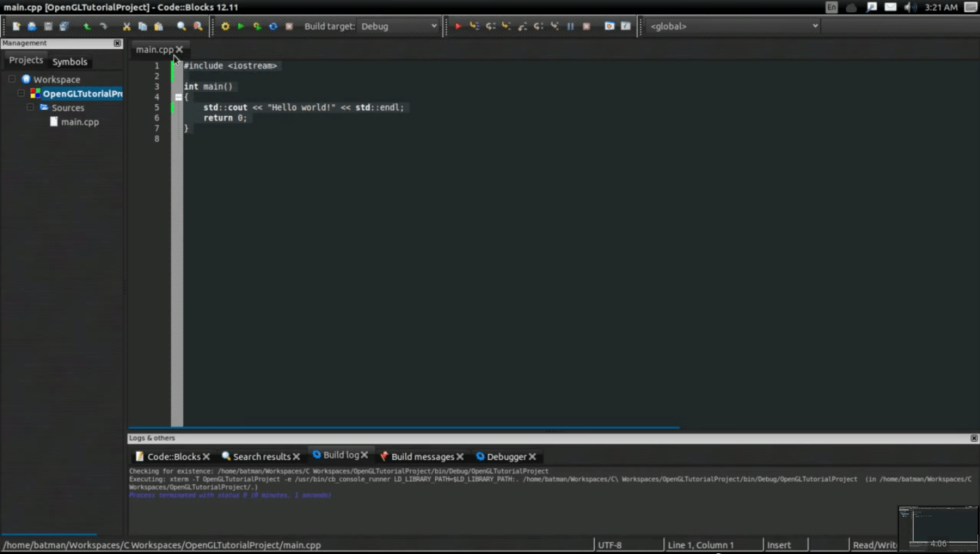Switch to the Symbols tab
Viewport: 980px width, 554px height.
click(x=69, y=61)
